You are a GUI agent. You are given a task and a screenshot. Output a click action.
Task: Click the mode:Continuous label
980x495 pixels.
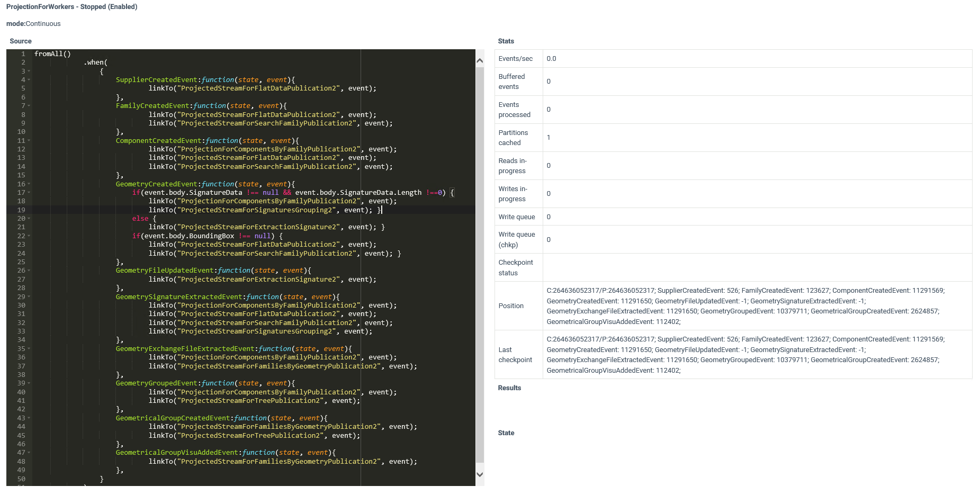[33, 24]
